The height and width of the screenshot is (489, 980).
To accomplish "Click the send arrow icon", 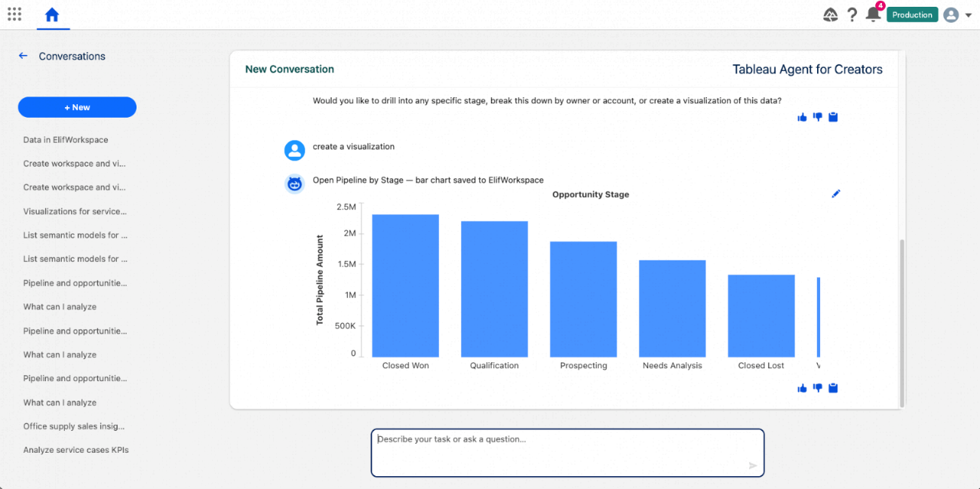I will tap(753, 466).
